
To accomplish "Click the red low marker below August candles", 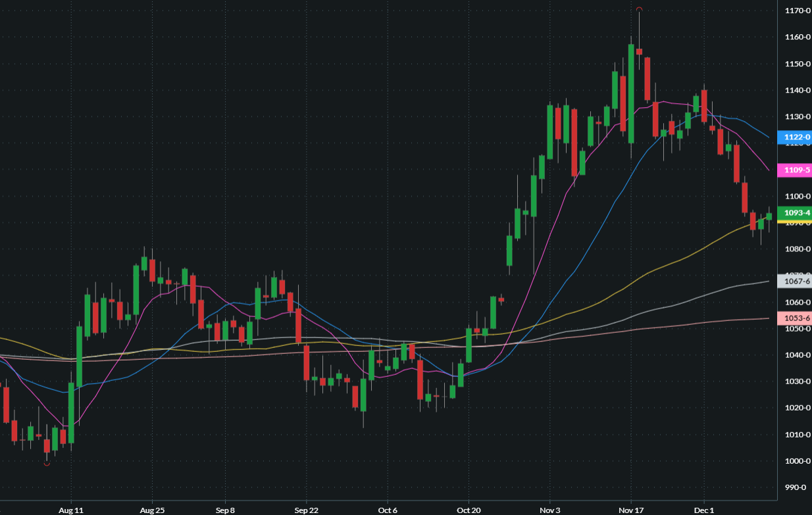I will tap(46, 464).
